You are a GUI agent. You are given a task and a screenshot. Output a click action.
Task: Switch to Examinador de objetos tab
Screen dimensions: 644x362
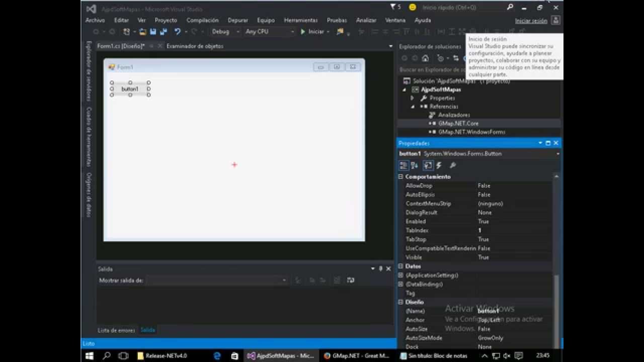195,46
